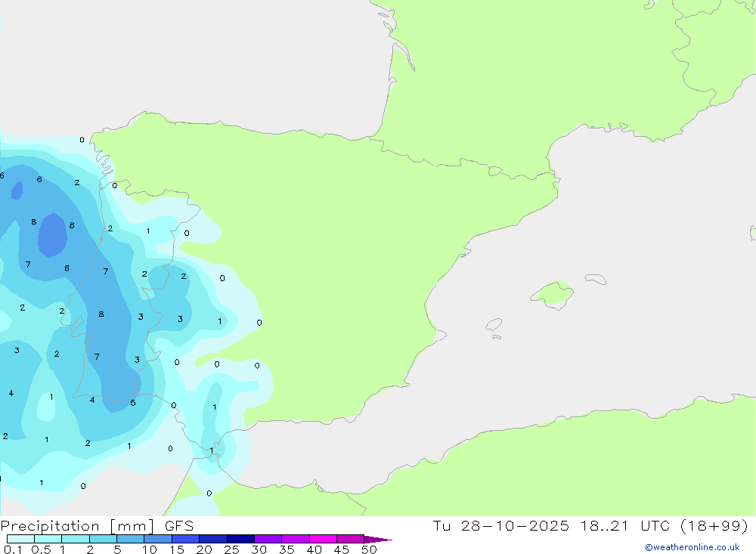Screen dimensions: 756x554
Task: Select the 45–50 mm legend color swatch
Action: 351,539
